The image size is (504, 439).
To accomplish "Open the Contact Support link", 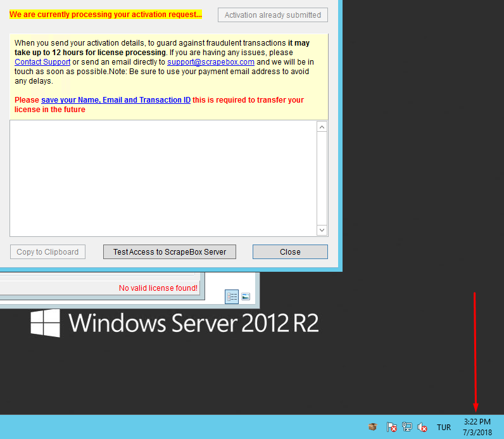I will click(42, 62).
